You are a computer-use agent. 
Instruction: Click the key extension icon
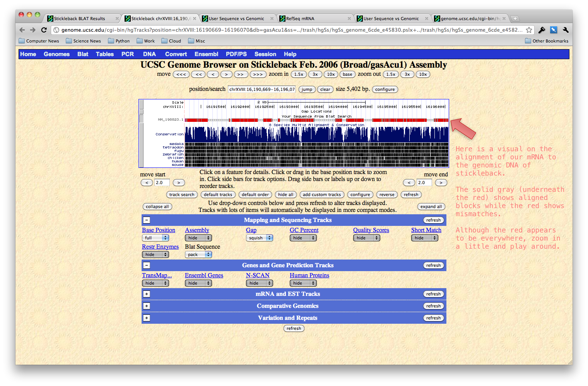click(542, 30)
